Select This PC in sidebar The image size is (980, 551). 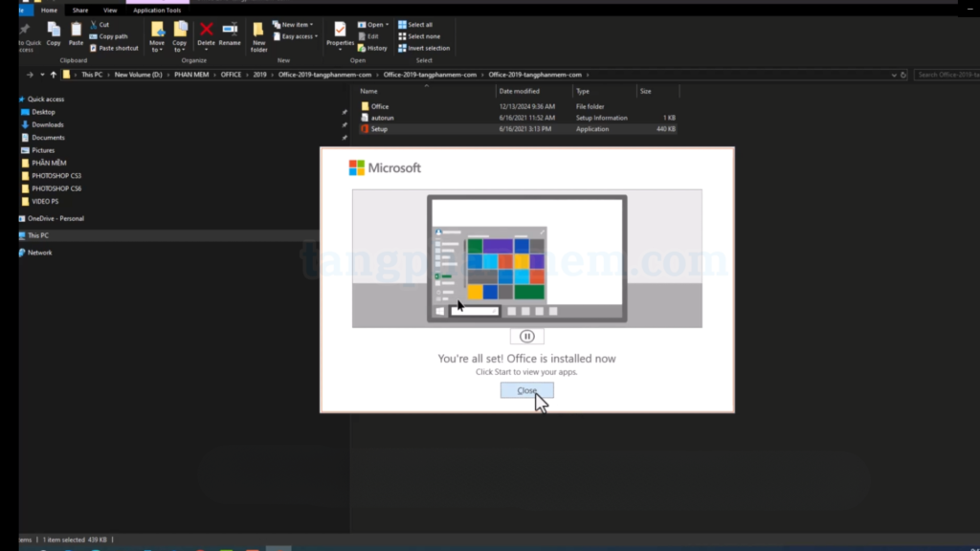pyautogui.click(x=37, y=235)
